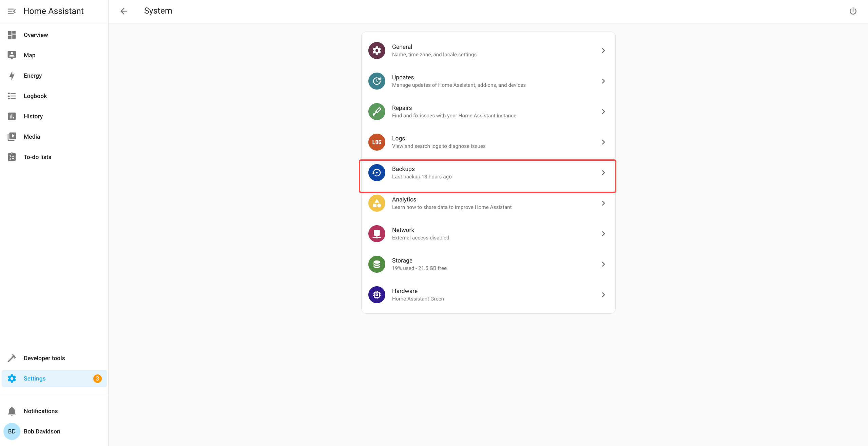This screenshot has height=446, width=868.
Task: Expand the Analytics row chevron
Action: pos(603,203)
